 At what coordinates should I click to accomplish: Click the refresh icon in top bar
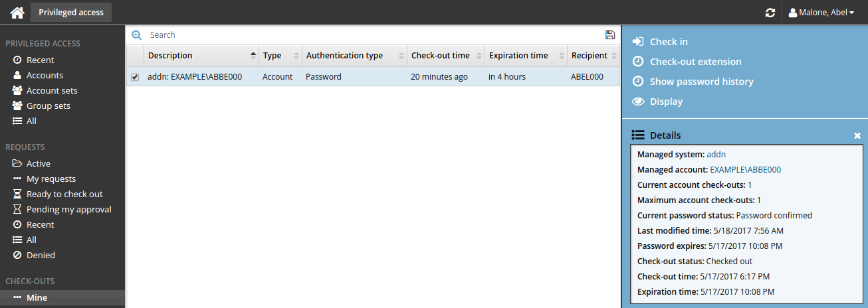[770, 13]
